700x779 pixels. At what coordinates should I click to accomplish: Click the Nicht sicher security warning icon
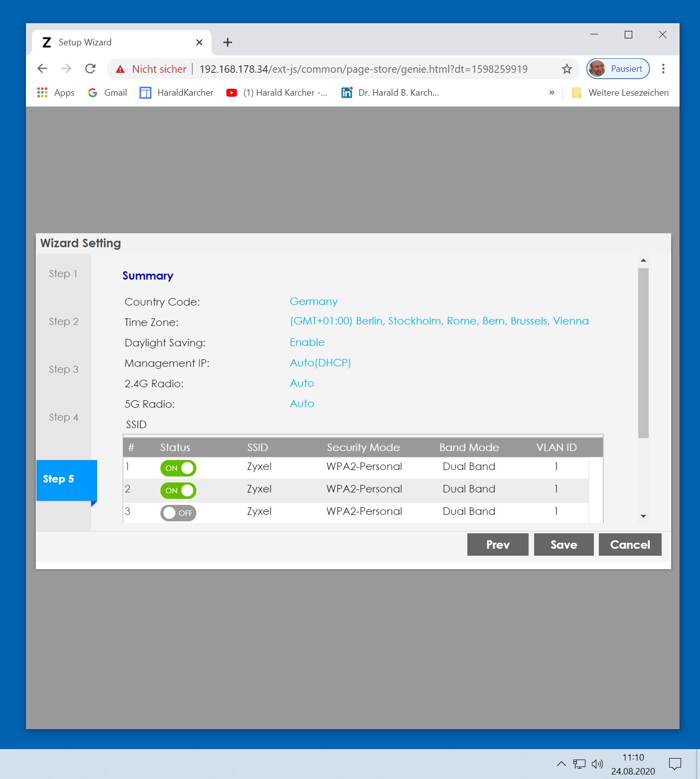pyautogui.click(x=120, y=69)
